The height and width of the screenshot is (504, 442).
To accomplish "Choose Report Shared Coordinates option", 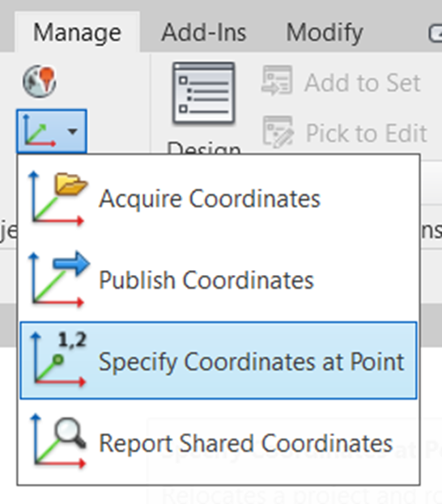I will [219, 443].
